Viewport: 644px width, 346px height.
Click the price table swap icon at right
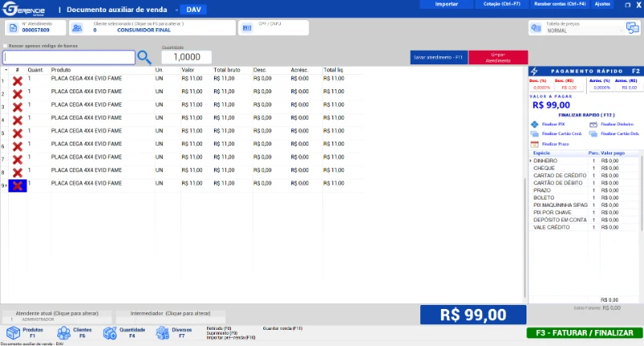pyautogui.click(x=633, y=28)
